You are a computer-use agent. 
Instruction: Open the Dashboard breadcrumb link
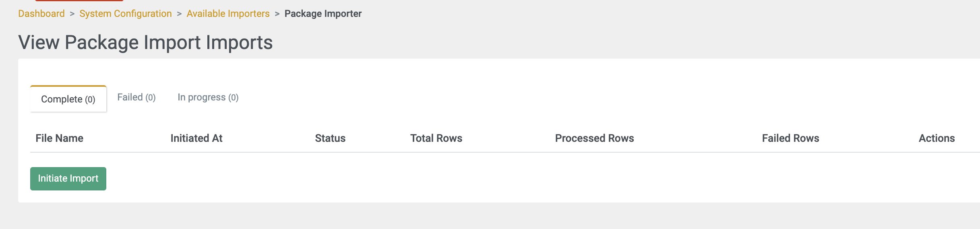[x=41, y=14]
